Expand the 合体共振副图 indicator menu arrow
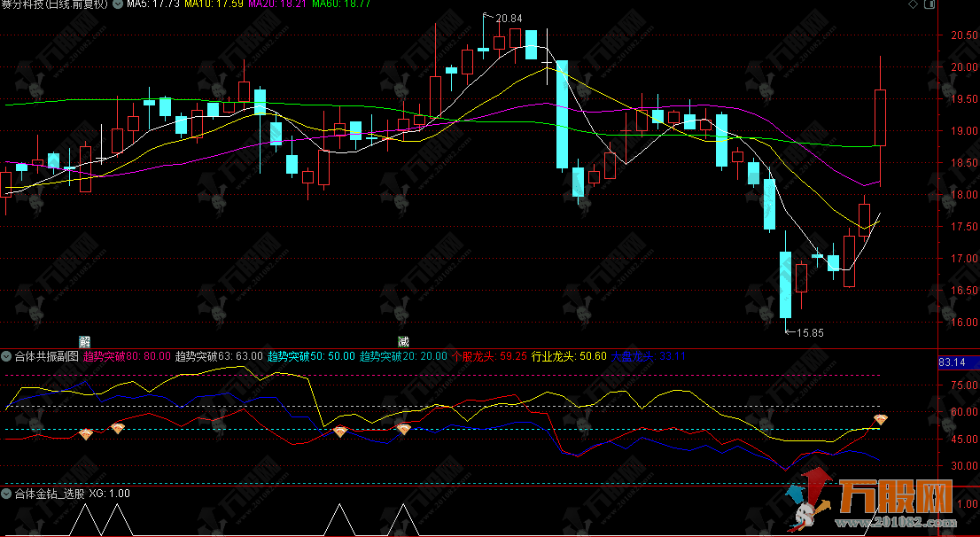 7,356
